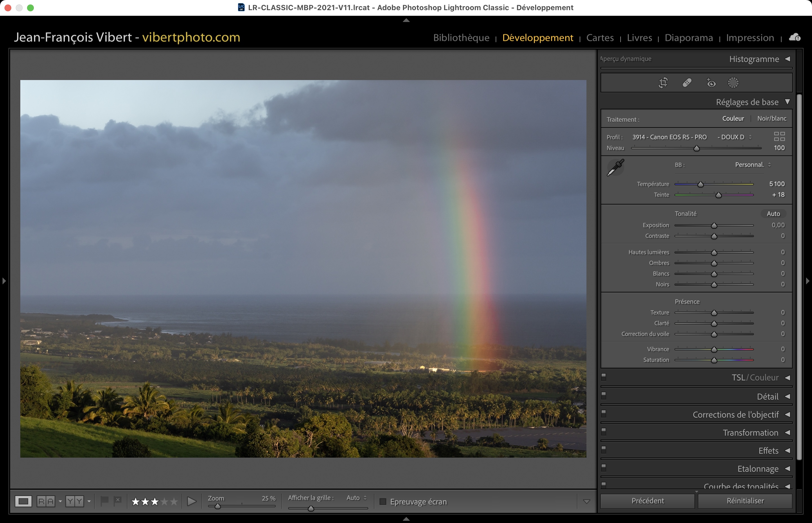Expand the Transformation panel

787,433
